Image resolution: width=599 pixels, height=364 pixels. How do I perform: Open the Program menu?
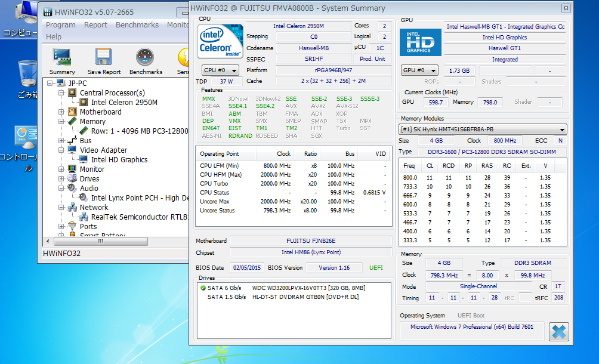pyautogui.click(x=61, y=25)
